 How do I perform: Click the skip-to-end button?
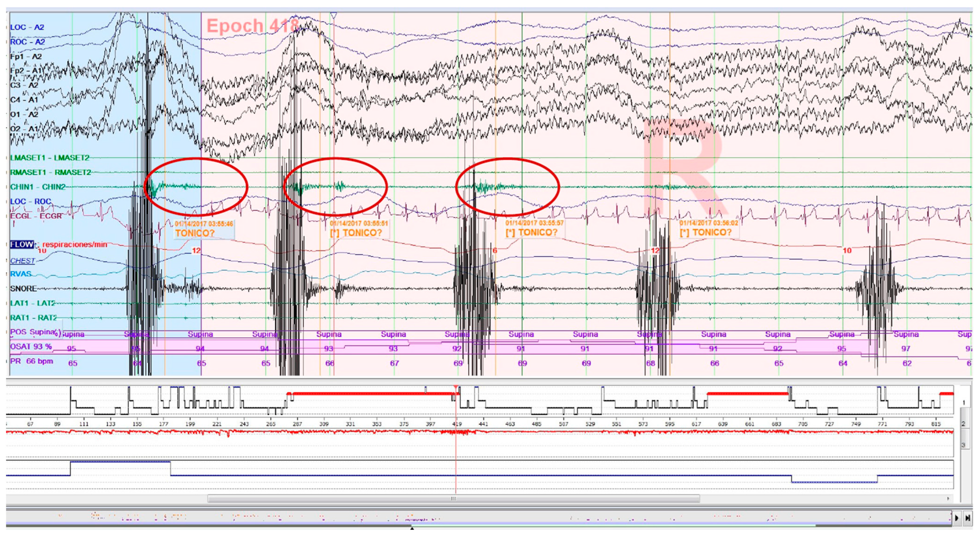pos(968,518)
